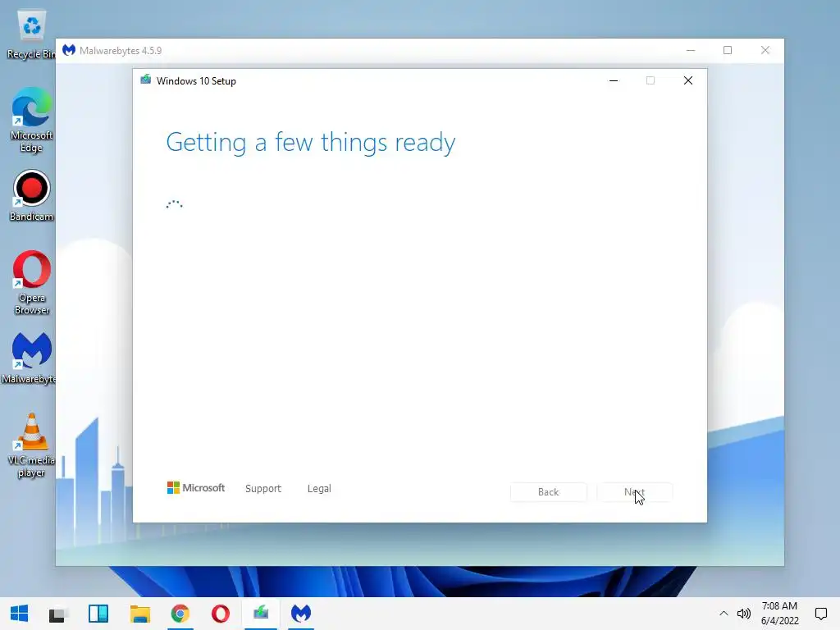
Task: Open the VLC media player desktop shortcut
Action: coord(31,445)
